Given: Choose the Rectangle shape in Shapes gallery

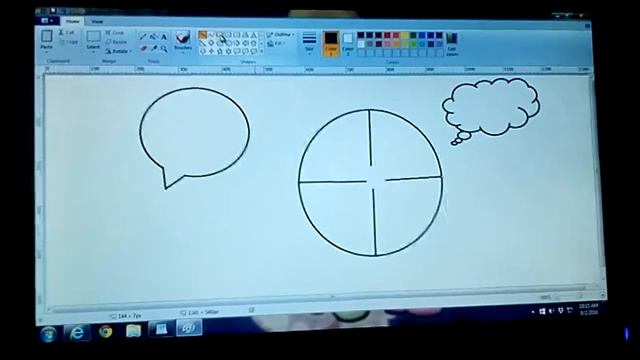Looking at the screenshot, I should coord(228,35).
